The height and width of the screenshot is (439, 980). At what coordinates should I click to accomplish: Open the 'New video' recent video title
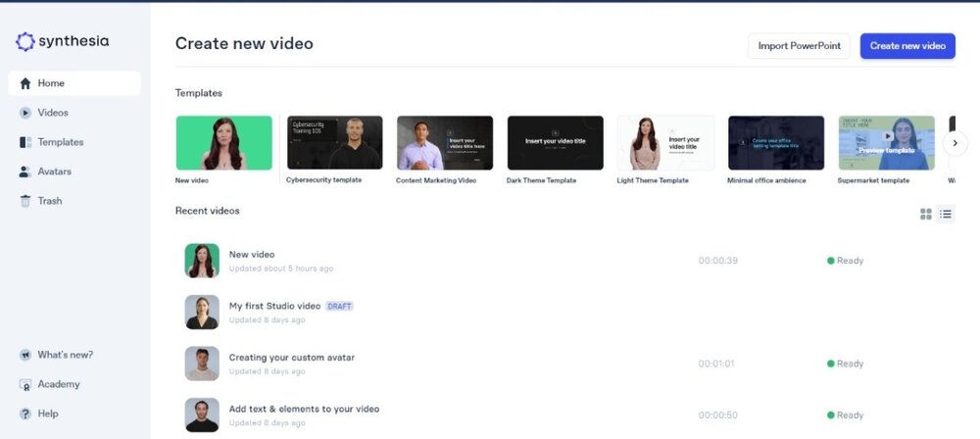click(252, 255)
